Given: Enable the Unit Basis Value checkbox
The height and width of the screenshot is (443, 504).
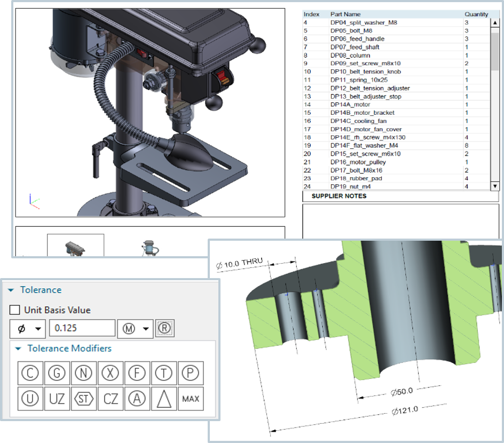Looking at the screenshot, I should pos(15,310).
